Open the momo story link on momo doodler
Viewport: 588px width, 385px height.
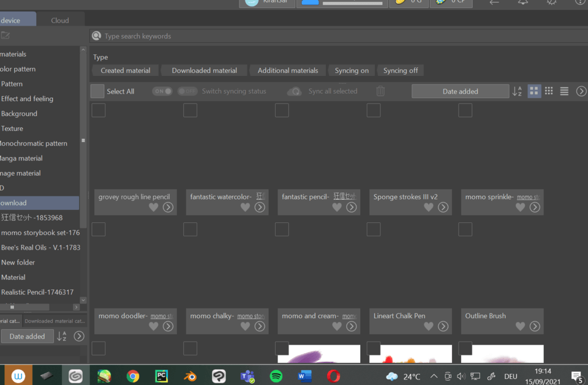pyautogui.click(x=162, y=316)
